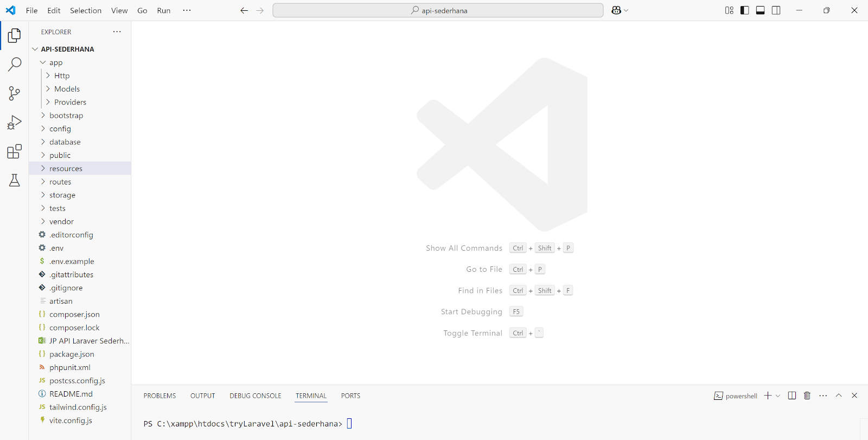Open the phpunit.xml file
This screenshot has width=868, height=440.
coord(80,367)
